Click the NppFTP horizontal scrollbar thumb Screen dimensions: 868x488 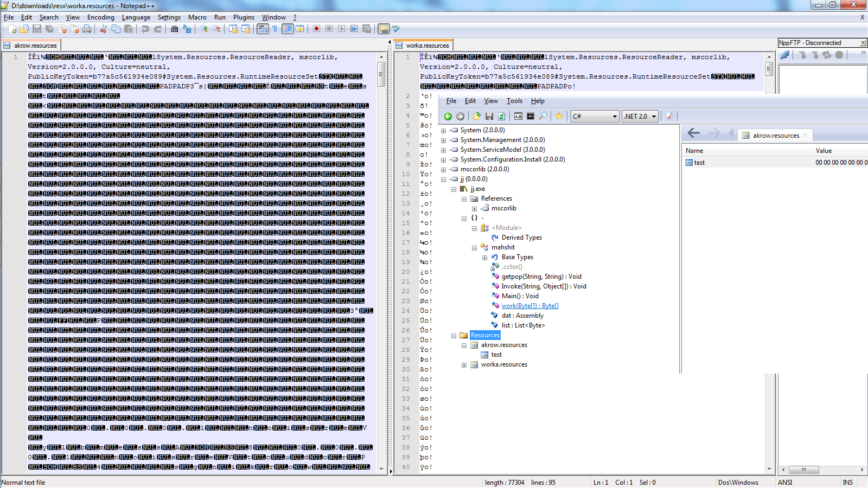click(x=803, y=470)
